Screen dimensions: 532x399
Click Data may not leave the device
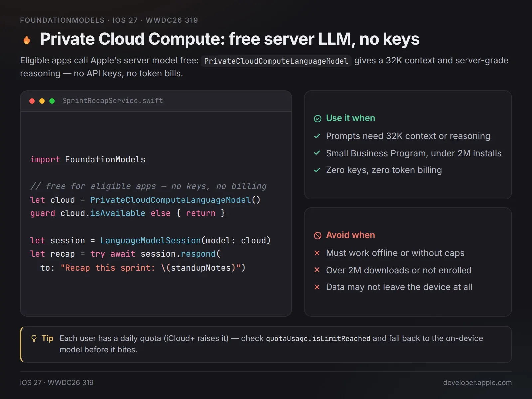(399, 287)
